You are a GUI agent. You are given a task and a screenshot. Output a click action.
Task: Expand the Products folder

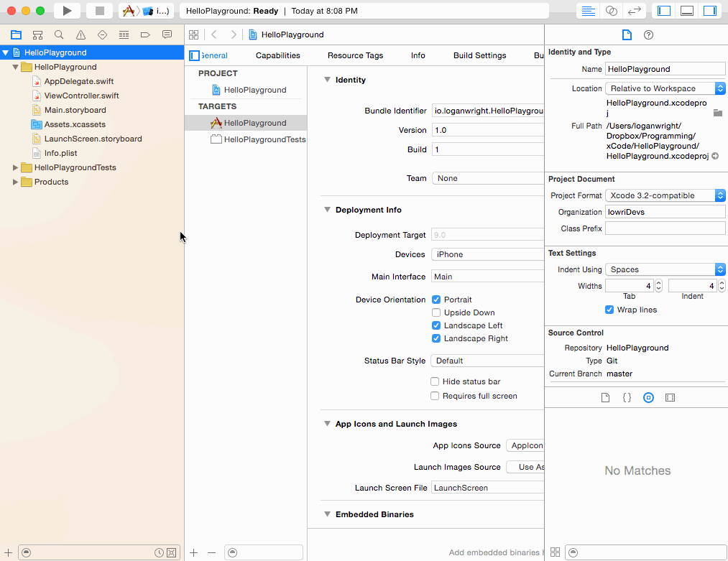click(15, 182)
